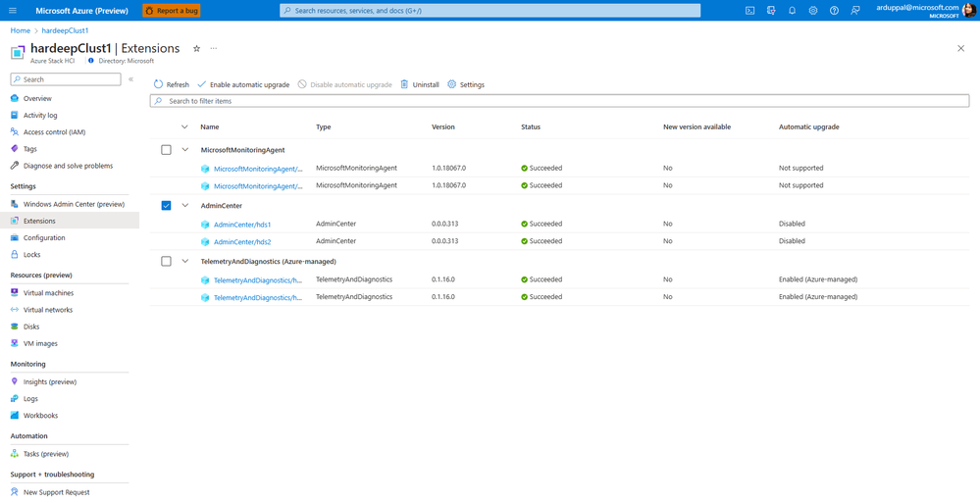Favorite the page with star icon
The height and width of the screenshot is (503, 980).
[x=196, y=48]
